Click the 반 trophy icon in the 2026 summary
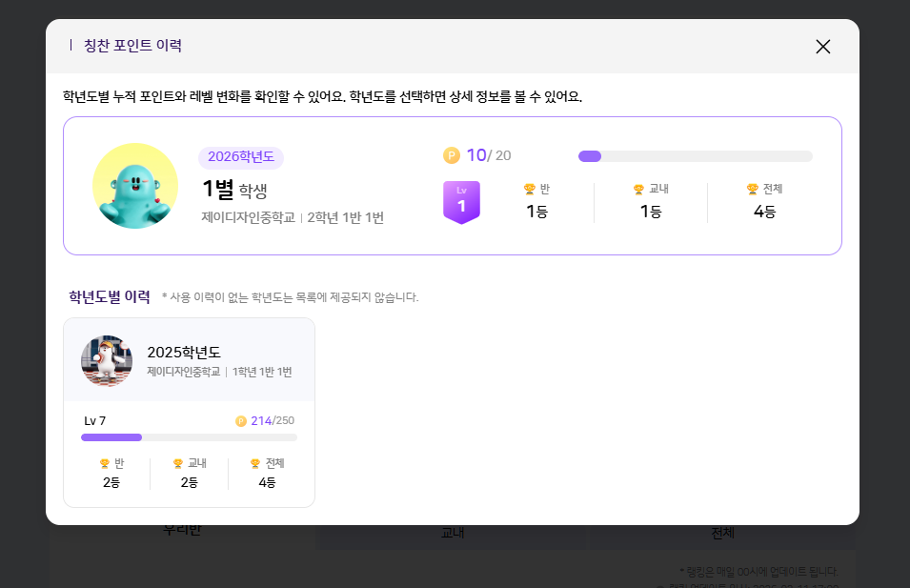This screenshot has height=588, width=910. pos(530,189)
